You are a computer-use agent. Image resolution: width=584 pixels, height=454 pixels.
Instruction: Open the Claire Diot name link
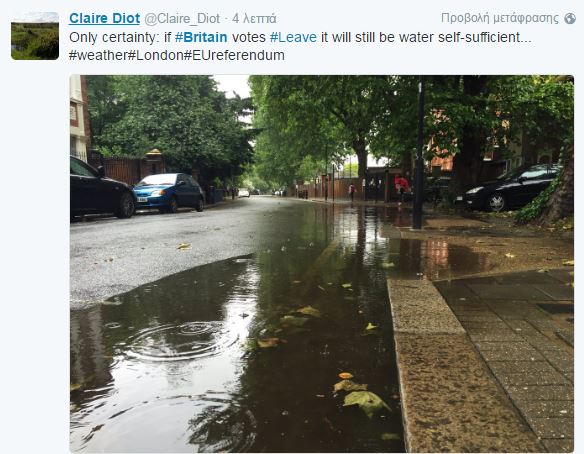(105, 18)
